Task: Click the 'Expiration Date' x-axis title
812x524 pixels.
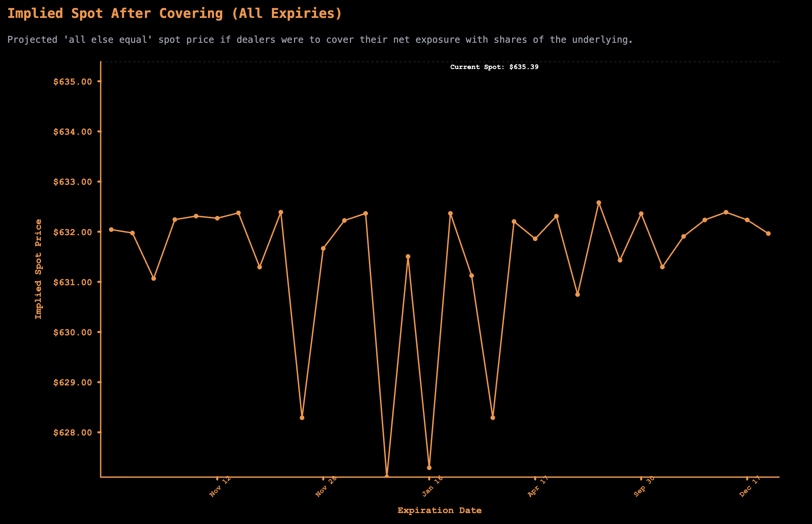Action: (440, 510)
